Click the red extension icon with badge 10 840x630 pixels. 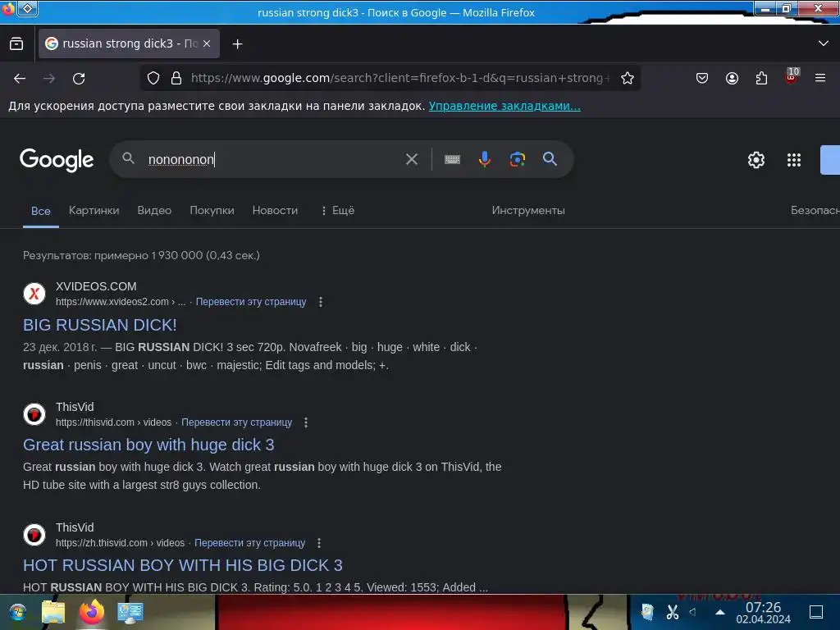(x=792, y=76)
